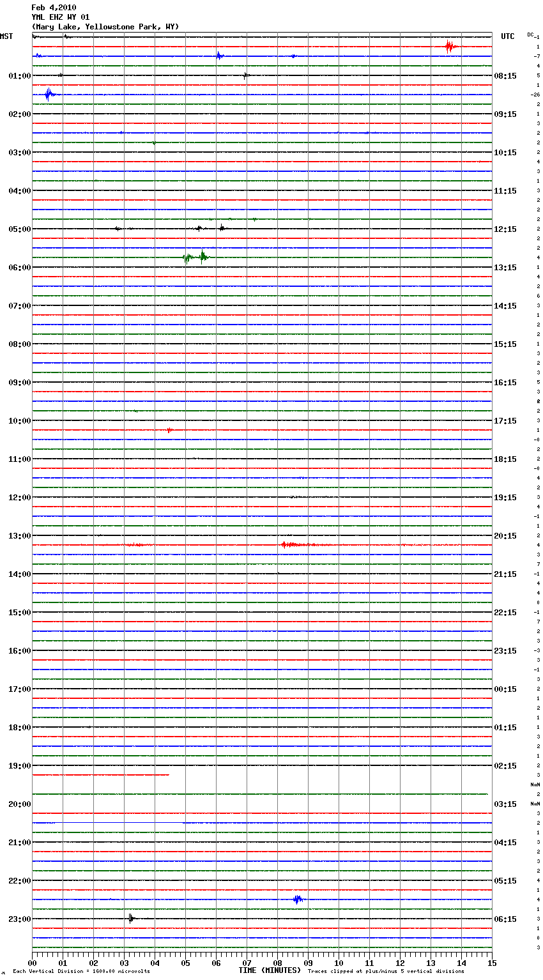Select the 01:00 MST time label
This screenshot has width=543, height=980.
point(20,76)
